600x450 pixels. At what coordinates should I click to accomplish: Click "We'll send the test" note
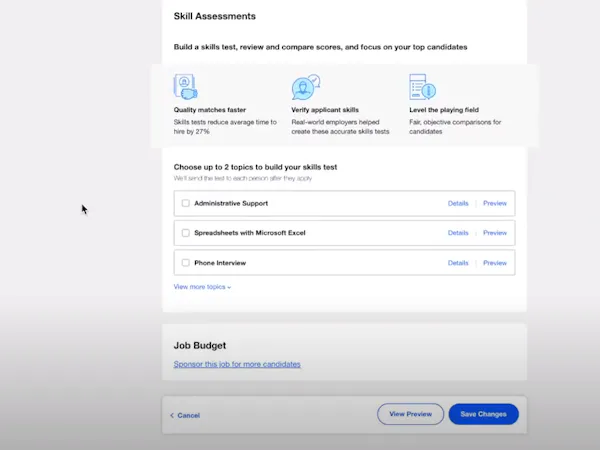coord(243,178)
